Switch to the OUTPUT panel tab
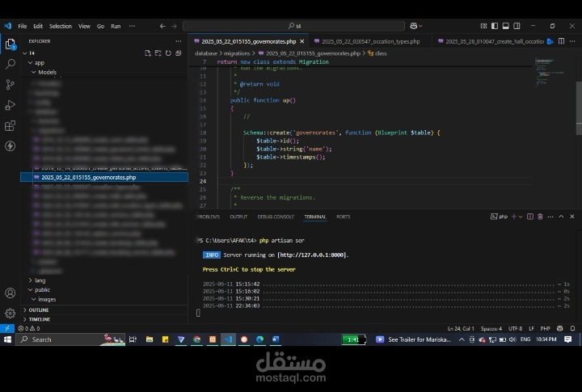The height and width of the screenshot is (392, 582). click(238, 217)
